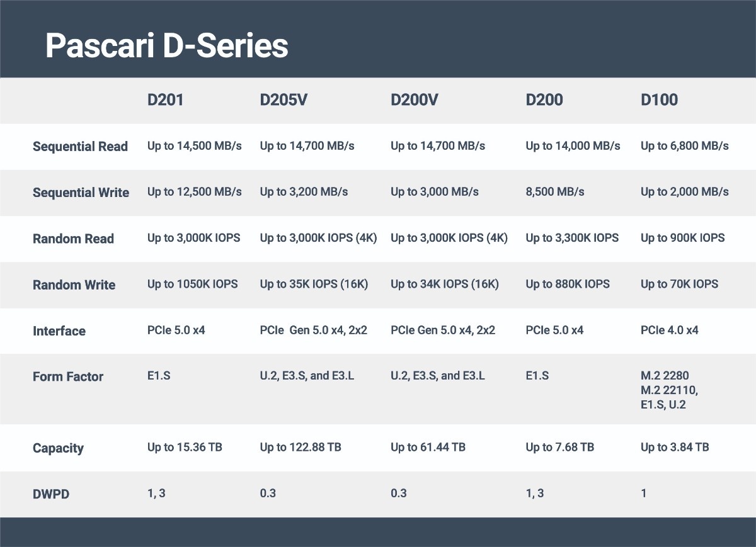Click the D200V column header
756x547 pixels.
tap(415, 100)
